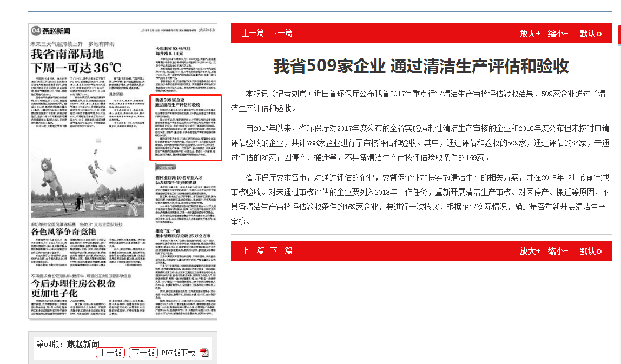621x364 pixels.
Task: Open next page with 下一版
Action: 143,353
